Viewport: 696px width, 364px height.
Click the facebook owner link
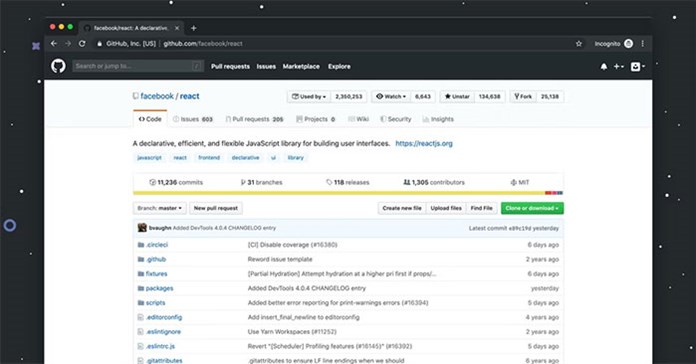(x=157, y=96)
